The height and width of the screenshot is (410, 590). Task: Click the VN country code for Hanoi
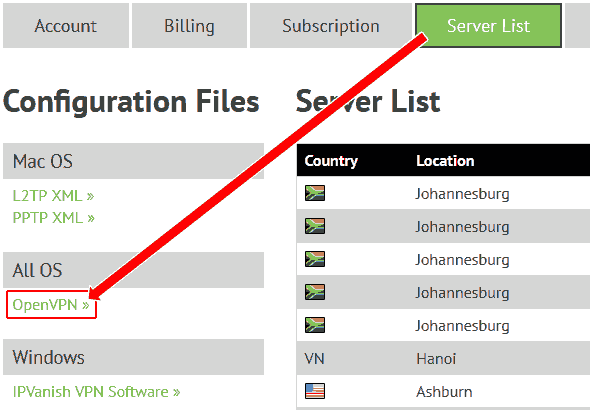(315, 358)
